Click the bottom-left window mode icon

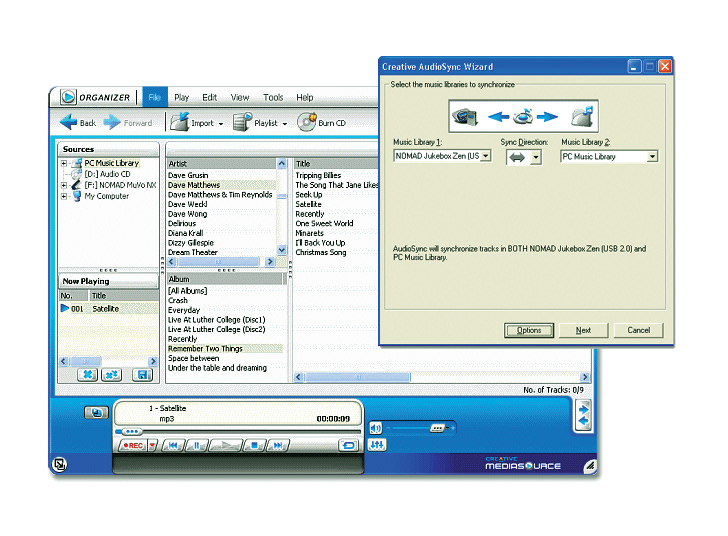click(x=59, y=464)
